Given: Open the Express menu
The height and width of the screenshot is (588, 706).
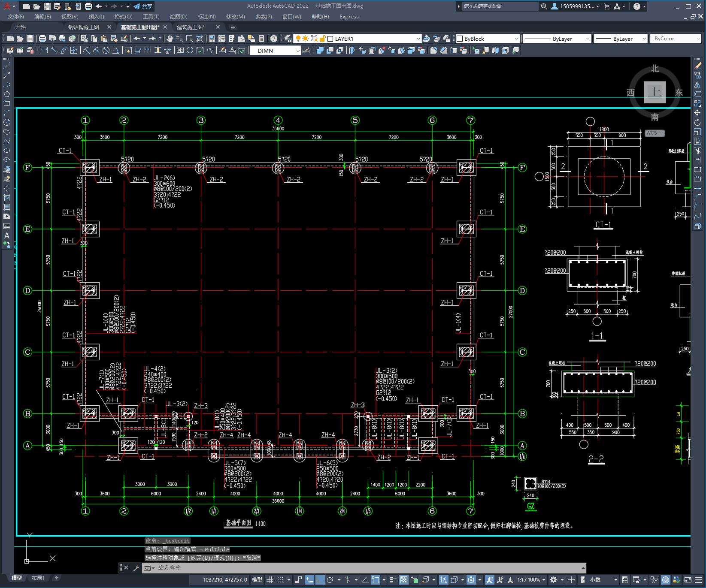Looking at the screenshot, I should [349, 17].
